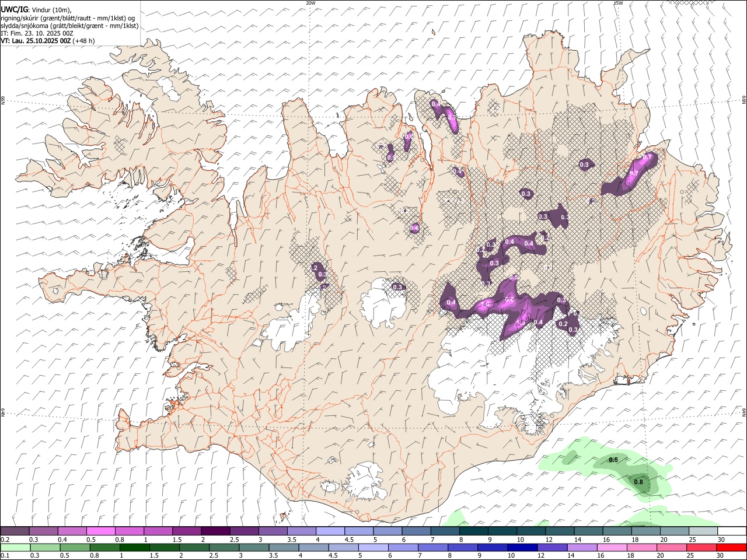747x560 pixels.
Task: Select the violet 12 swatch on the rain scale
Action: [552, 547]
